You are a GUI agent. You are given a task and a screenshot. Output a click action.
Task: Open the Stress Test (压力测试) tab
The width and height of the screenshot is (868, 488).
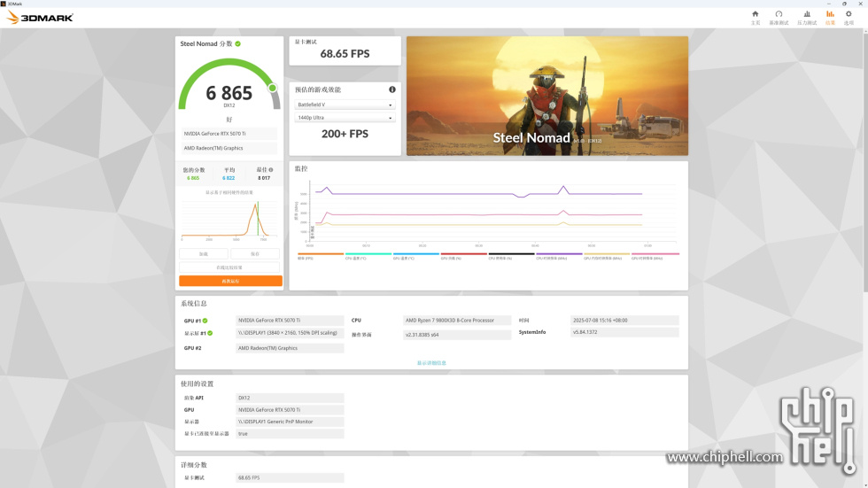(x=807, y=18)
